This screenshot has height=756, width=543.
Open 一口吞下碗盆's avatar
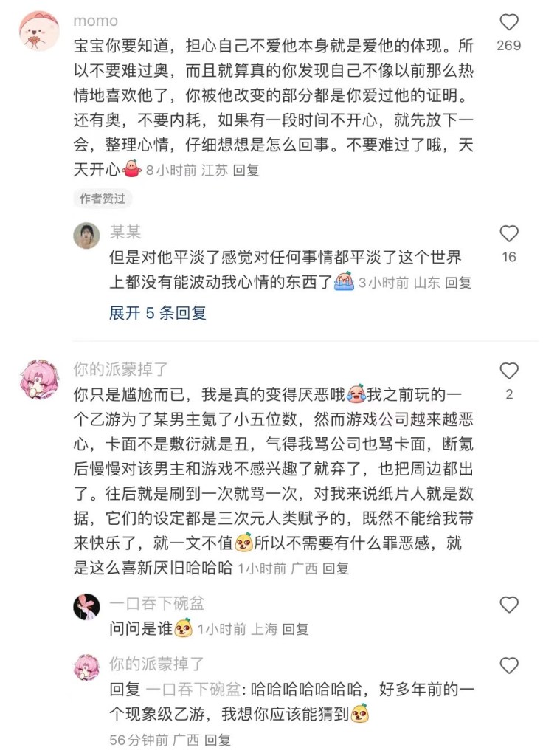(86, 607)
